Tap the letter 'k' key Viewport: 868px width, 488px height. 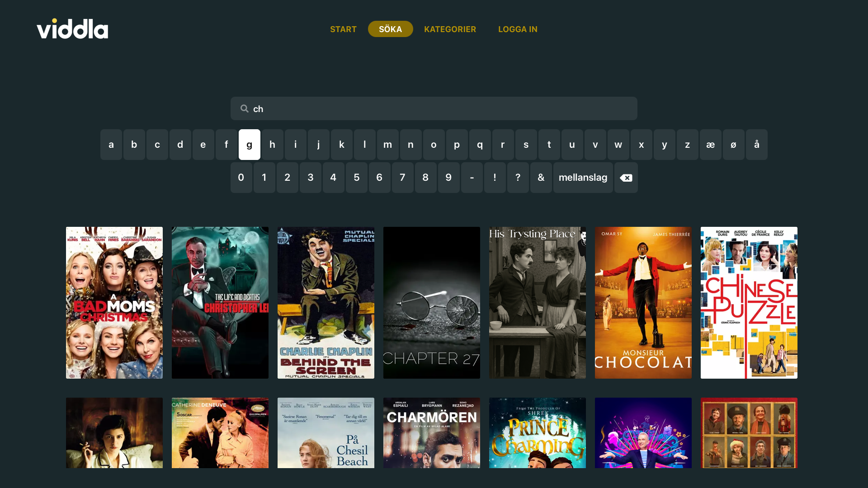(342, 145)
